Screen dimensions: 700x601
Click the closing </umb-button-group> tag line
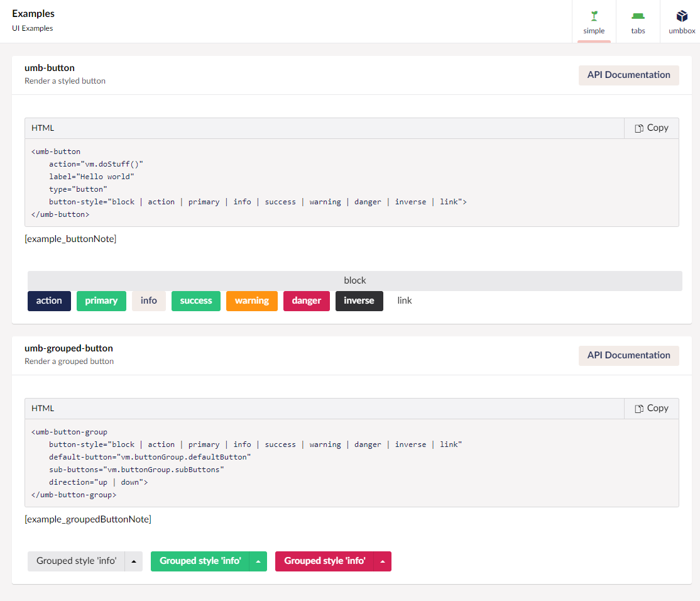coord(74,495)
